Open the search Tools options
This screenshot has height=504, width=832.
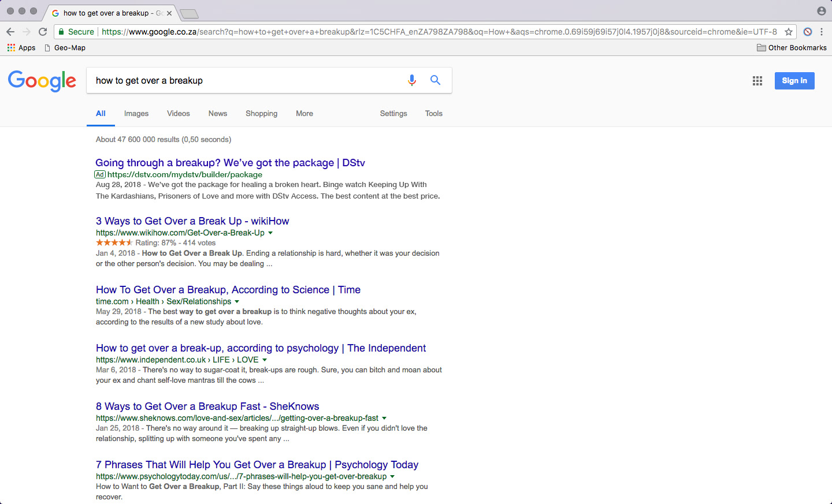434,114
